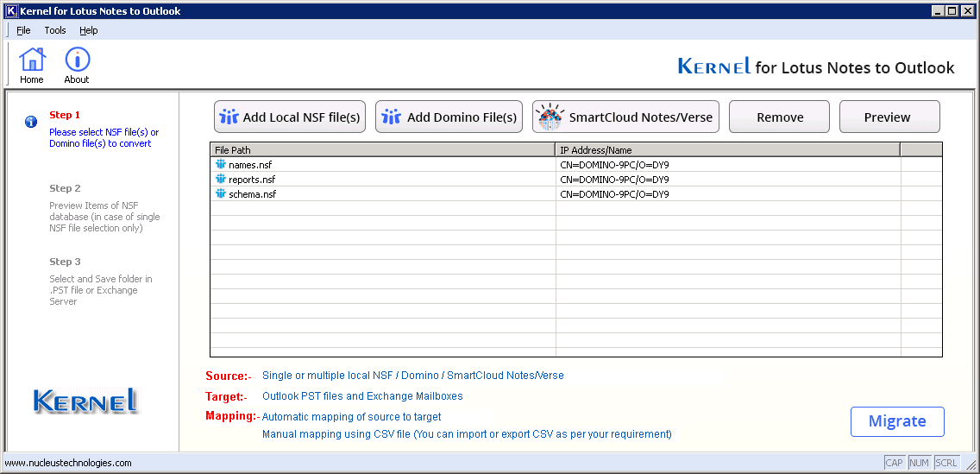Click Add Domino File(s) button
This screenshot has height=474, width=980.
coord(449,117)
